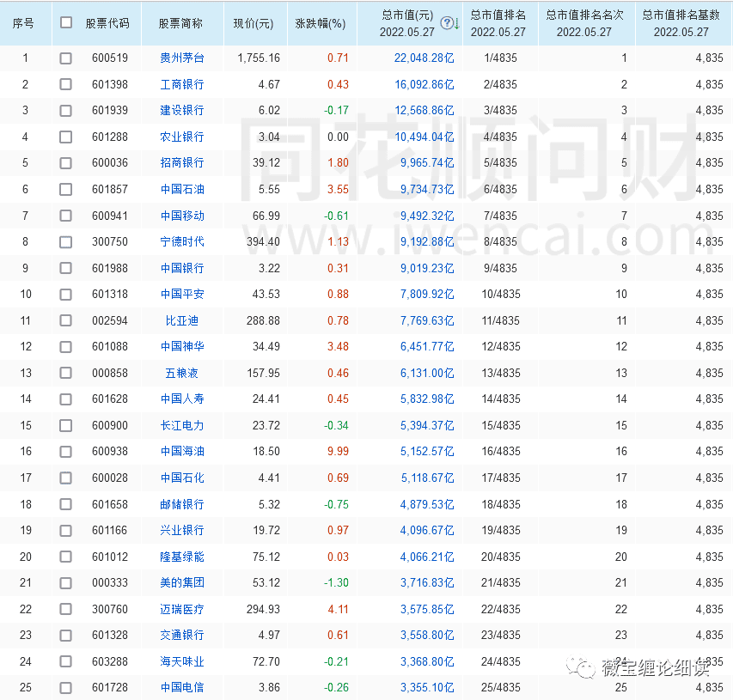This screenshot has width=733, height=700.
Task: Click the rank cell 20/4835
Action: [x=501, y=557]
